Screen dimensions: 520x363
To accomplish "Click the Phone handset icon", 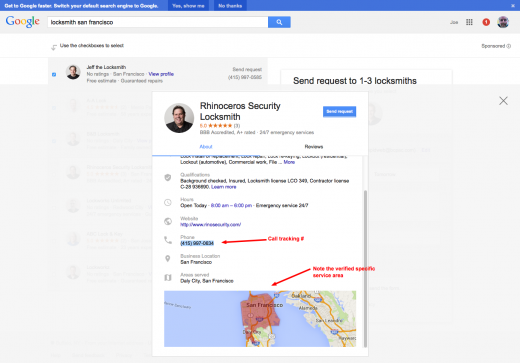I will click(x=168, y=240).
